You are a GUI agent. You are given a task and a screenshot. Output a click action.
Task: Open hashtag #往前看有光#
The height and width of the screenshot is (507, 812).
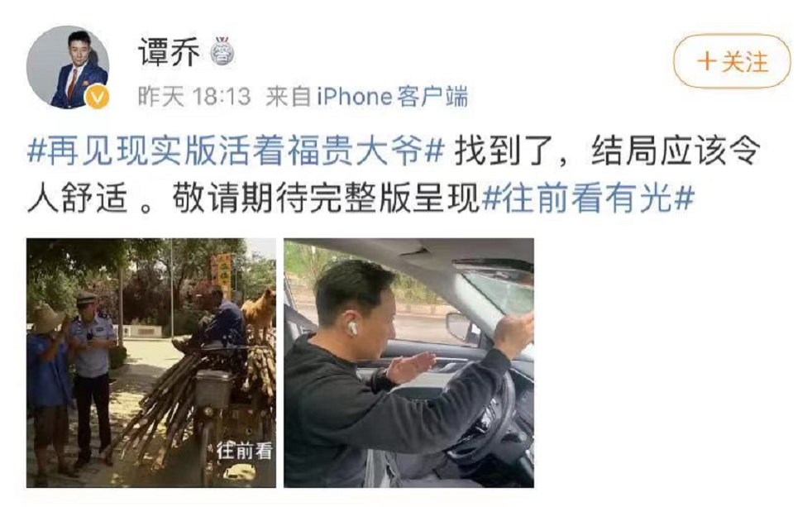coord(588,198)
